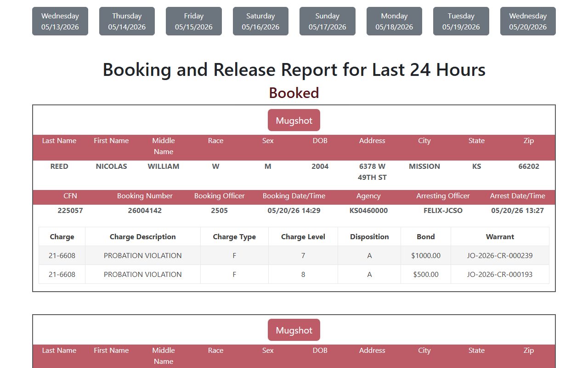Select arresting officer FELIX-JCSO
Screen dimensions: 588x368
point(443,211)
